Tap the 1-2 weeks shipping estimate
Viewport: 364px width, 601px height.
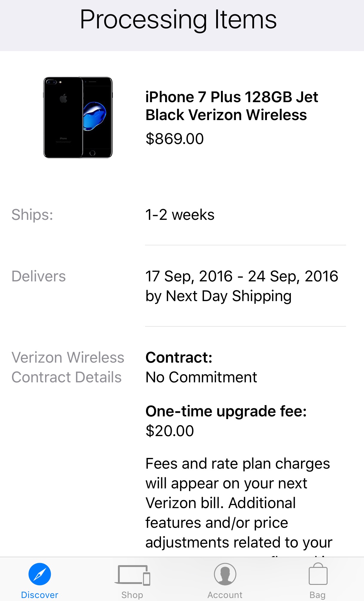click(x=180, y=214)
